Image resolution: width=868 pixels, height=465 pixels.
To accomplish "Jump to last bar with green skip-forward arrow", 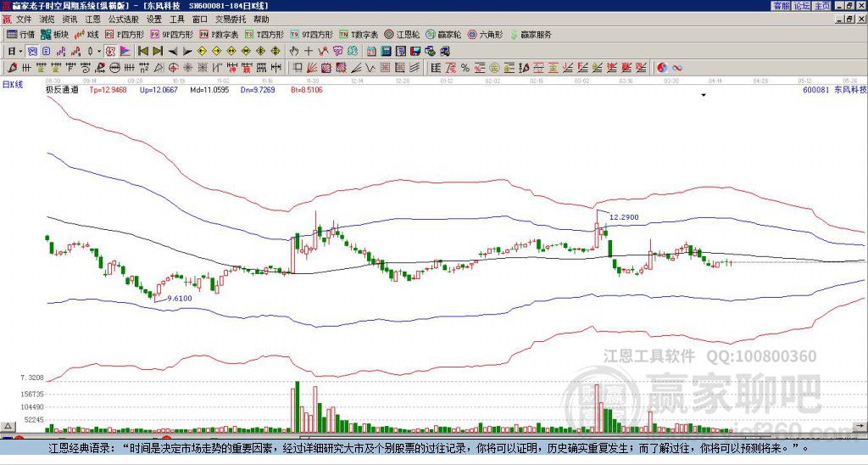I will click(158, 52).
